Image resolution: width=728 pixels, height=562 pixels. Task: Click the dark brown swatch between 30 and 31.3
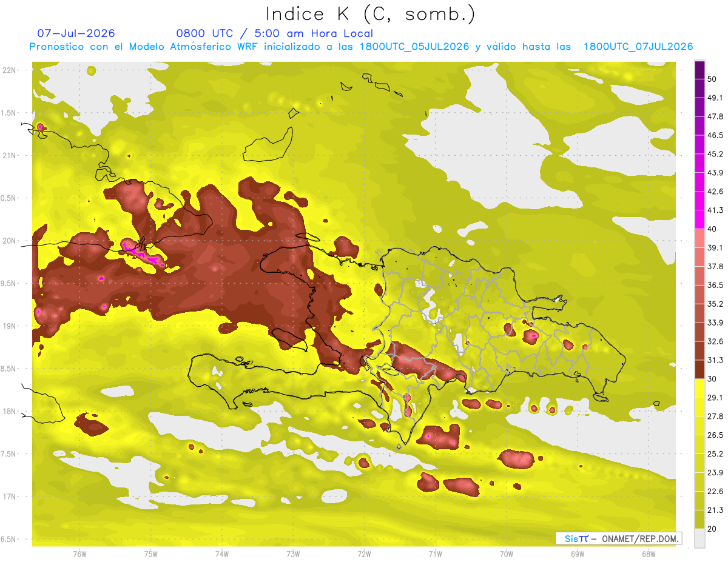[x=700, y=369]
